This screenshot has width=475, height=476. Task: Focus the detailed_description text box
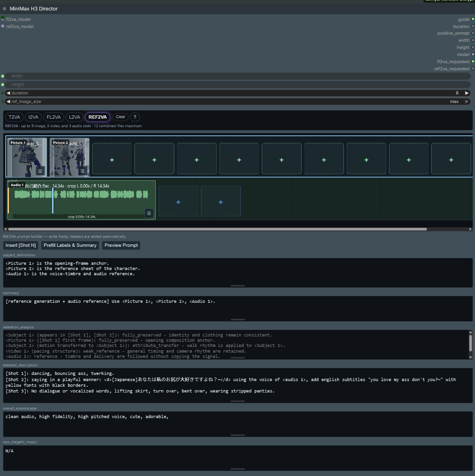(x=237, y=385)
